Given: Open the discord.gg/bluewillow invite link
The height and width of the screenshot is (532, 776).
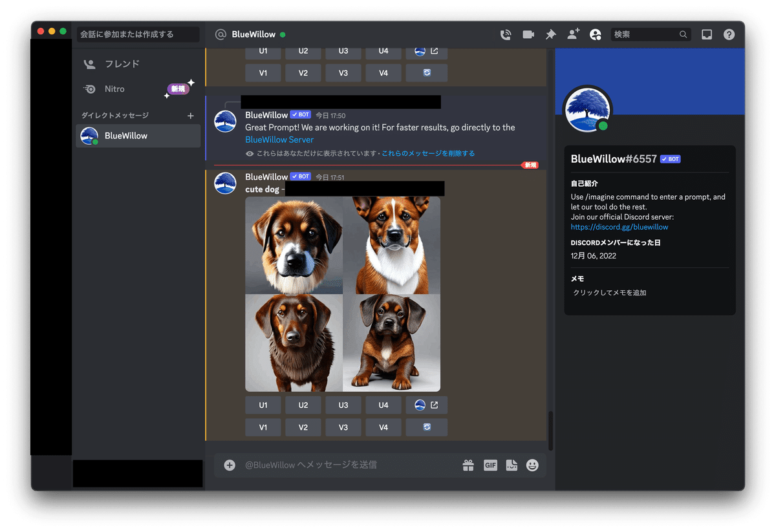Looking at the screenshot, I should tap(620, 228).
